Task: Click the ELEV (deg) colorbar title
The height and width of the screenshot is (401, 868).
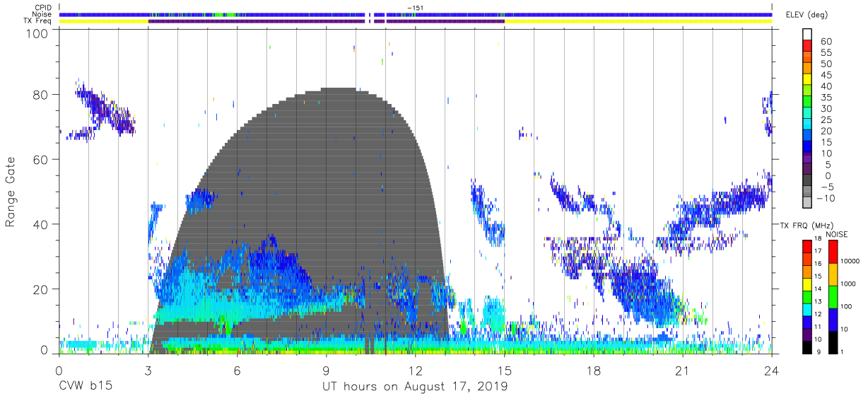Action: point(805,15)
